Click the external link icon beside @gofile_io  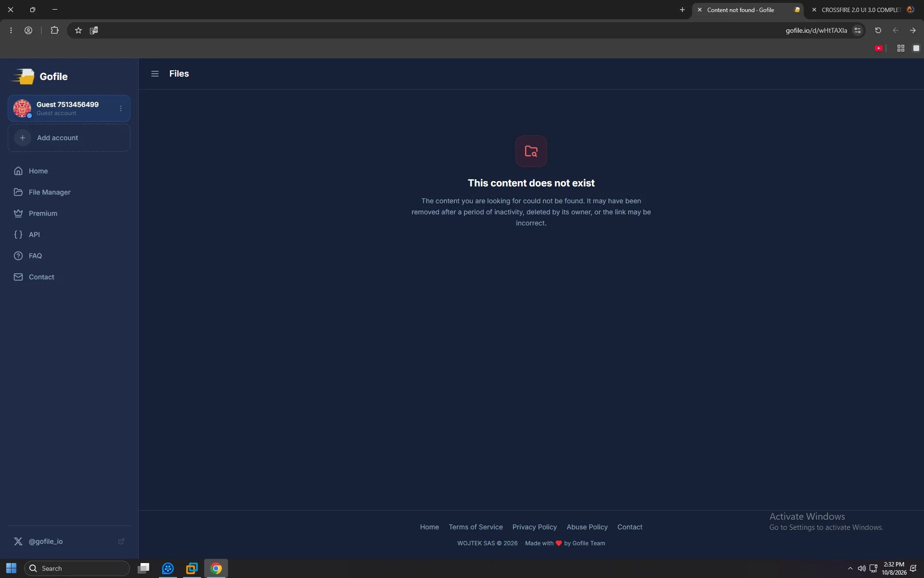point(121,541)
